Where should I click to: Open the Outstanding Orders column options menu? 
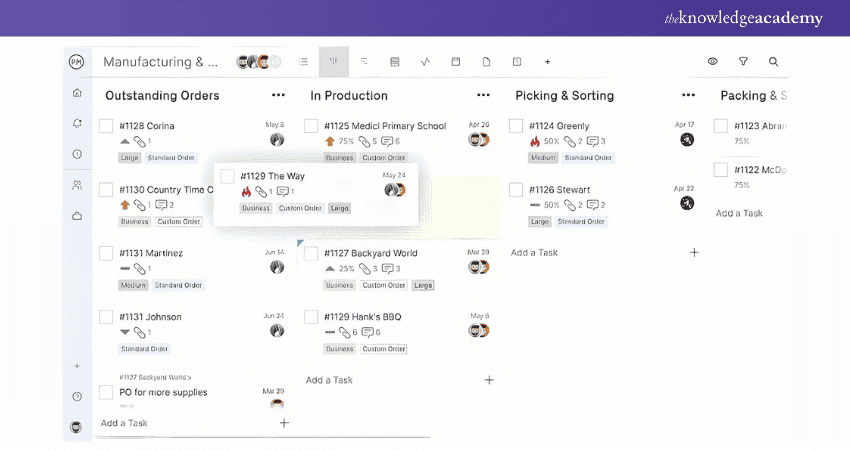pyautogui.click(x=278, y=96)
